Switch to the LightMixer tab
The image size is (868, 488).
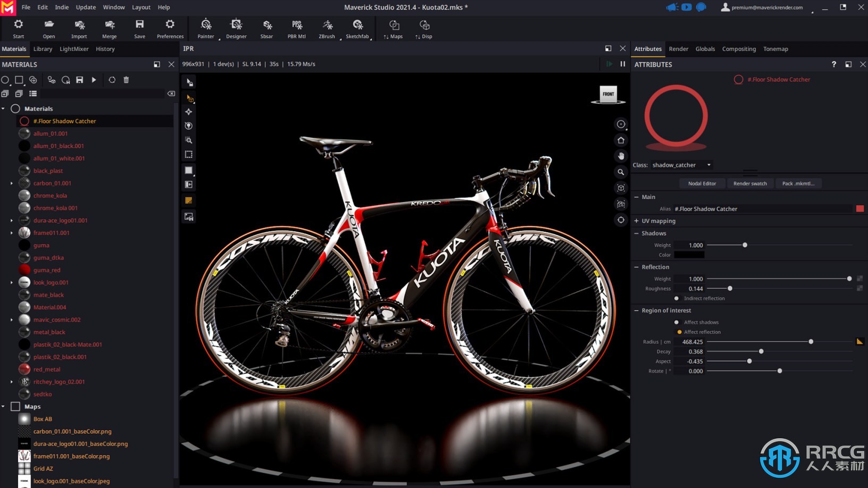[74, 49]
